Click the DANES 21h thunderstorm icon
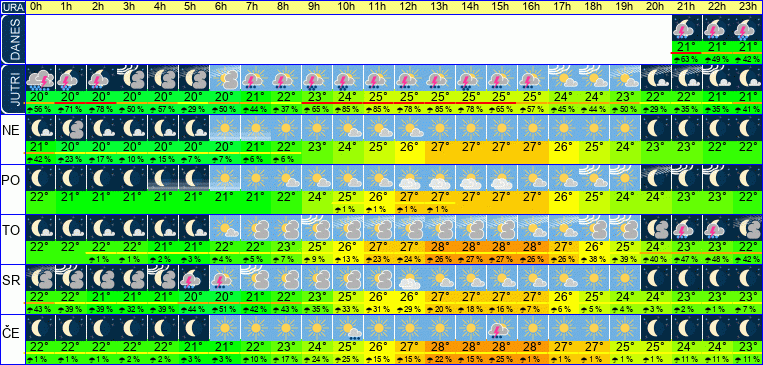Screen dimensions: 763x365 point(686,28)
